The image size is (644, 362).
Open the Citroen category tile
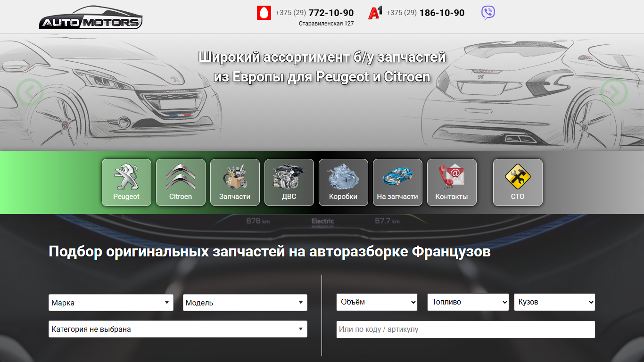(x=181, y=182)
